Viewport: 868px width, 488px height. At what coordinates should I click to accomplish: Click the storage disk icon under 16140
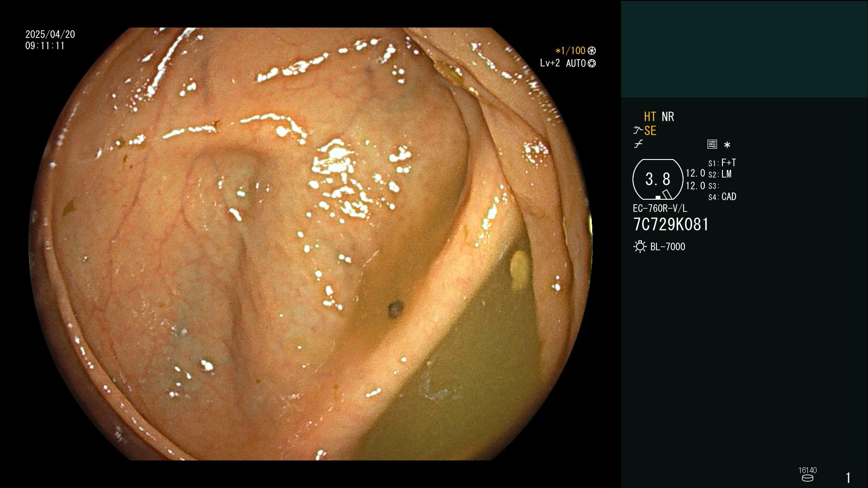807,478
